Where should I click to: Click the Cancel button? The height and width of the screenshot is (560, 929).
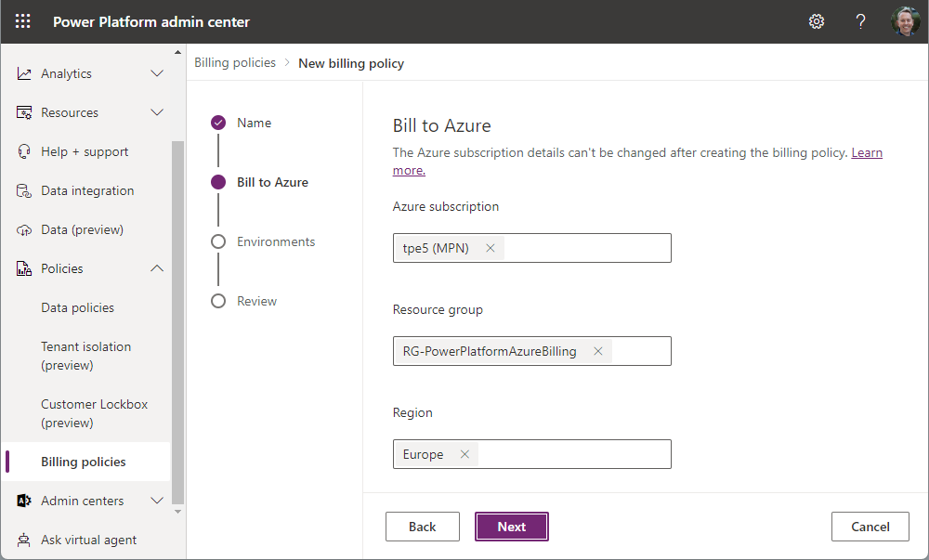870,527
